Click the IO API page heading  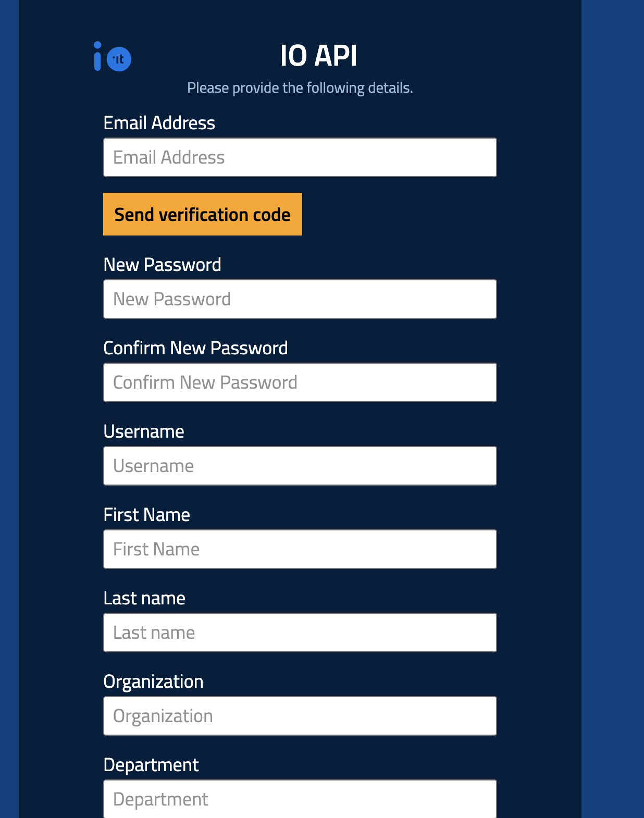pyautogui.click(x=318, y=56)
